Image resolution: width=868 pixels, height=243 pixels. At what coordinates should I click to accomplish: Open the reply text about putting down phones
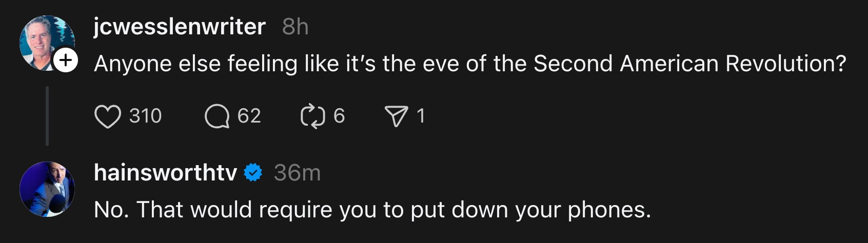tap(372, 210)
